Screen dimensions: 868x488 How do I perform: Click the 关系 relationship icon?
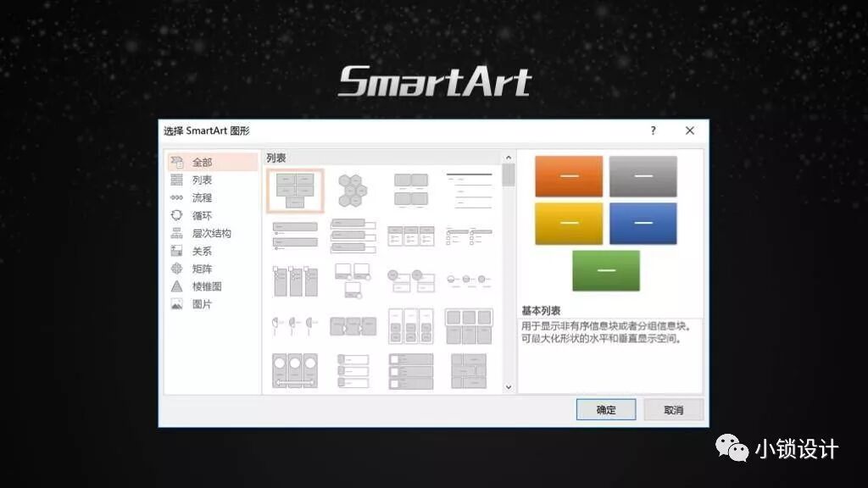coord(176,251)
